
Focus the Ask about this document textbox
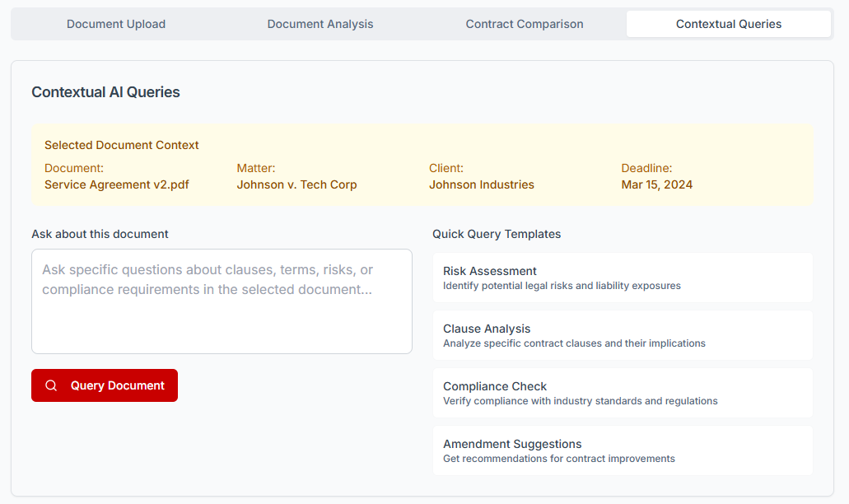click(222, 301)
